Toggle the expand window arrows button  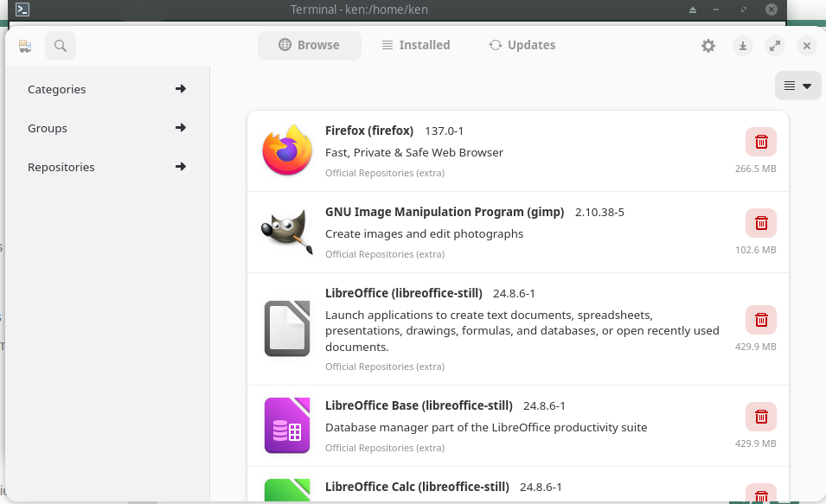(x=775, y=46)
